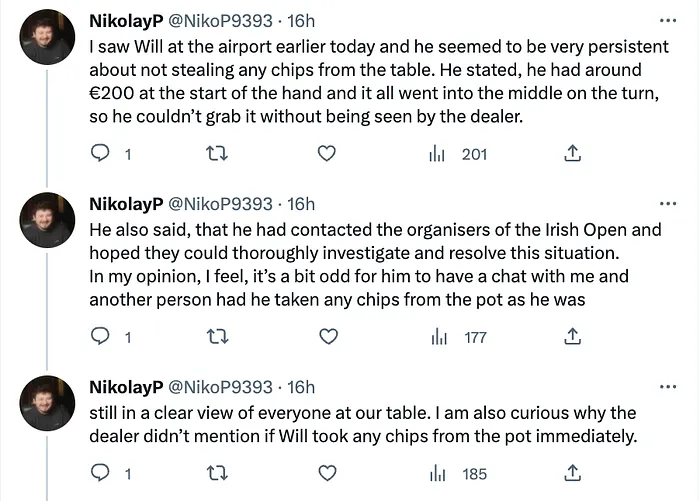View analytics showing 201 views
This screenshot has width=700, height=501.
coord(458,153)
